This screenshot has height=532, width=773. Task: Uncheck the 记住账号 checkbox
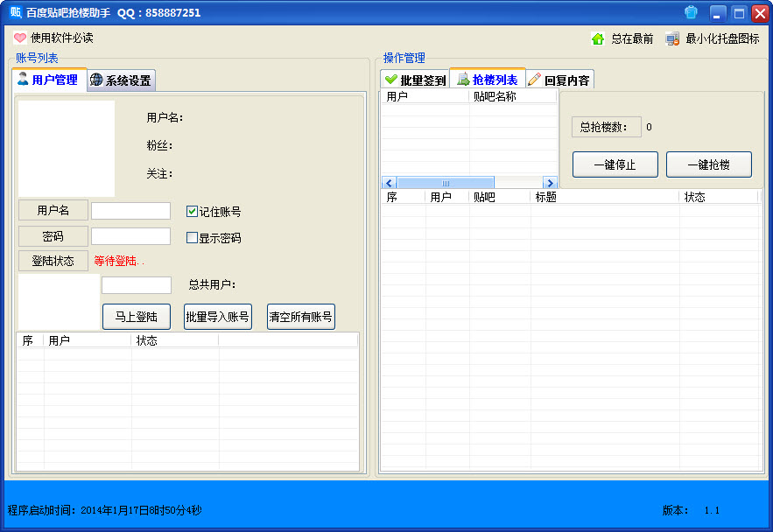pyautogui.click(x=192, y=212)
